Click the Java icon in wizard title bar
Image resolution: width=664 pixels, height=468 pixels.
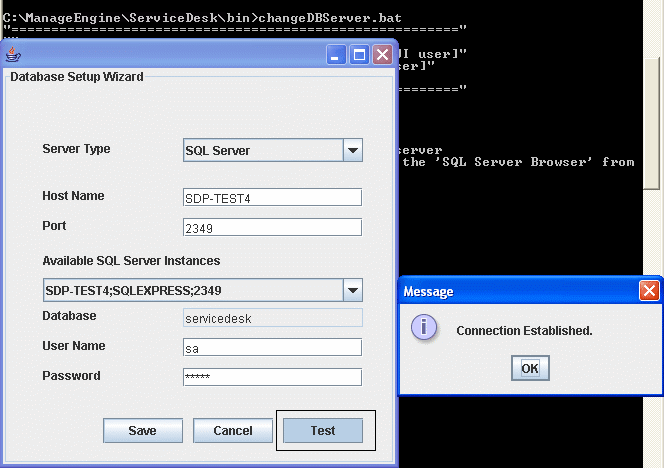[13, 54]
